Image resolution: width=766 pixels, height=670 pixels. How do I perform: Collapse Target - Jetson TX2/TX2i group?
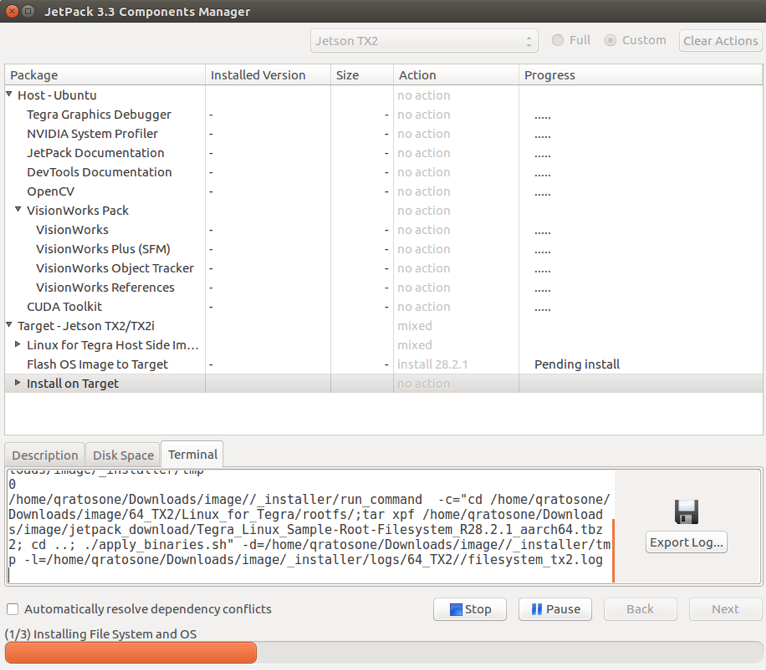[10, 325]
